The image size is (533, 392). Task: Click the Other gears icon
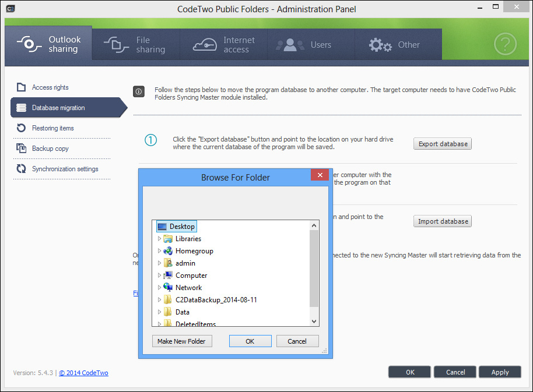pyautogui.click(x=380, y=45)
